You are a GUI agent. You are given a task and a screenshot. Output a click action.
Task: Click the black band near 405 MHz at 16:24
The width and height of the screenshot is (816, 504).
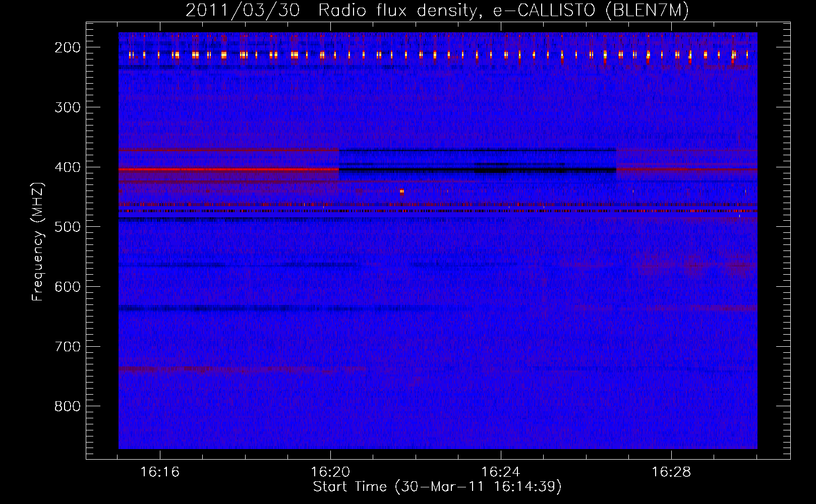point(478,170)
